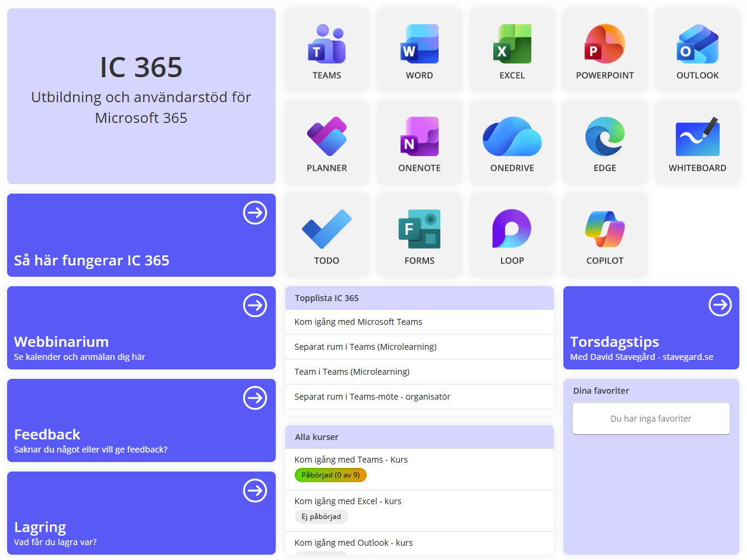Click 'Vad får du lagra var?' text
This screenshot has height=560, width=747.
pyautogui.click(x=55, y=542)
